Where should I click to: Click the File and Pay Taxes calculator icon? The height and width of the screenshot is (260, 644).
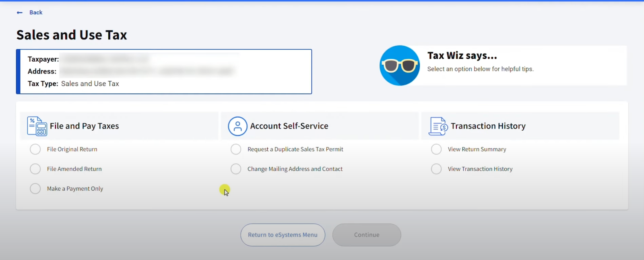click(x=37, y=126)
